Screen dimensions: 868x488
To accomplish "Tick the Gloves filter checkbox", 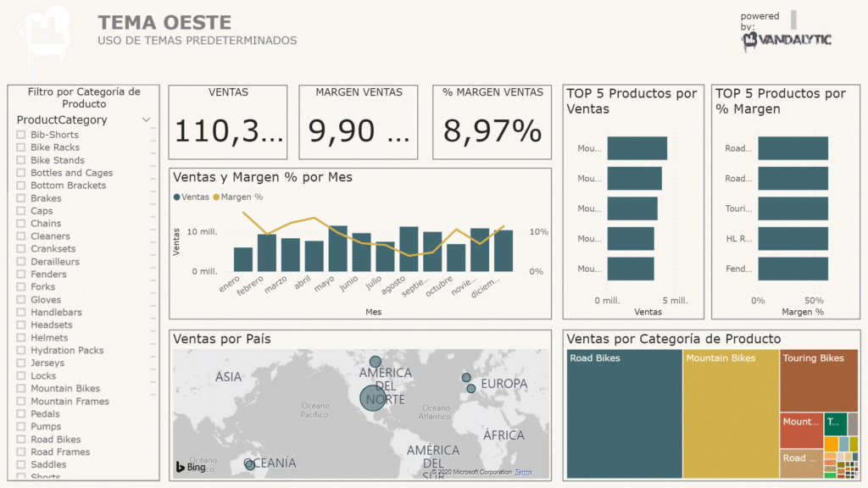I will click(21, 299).
